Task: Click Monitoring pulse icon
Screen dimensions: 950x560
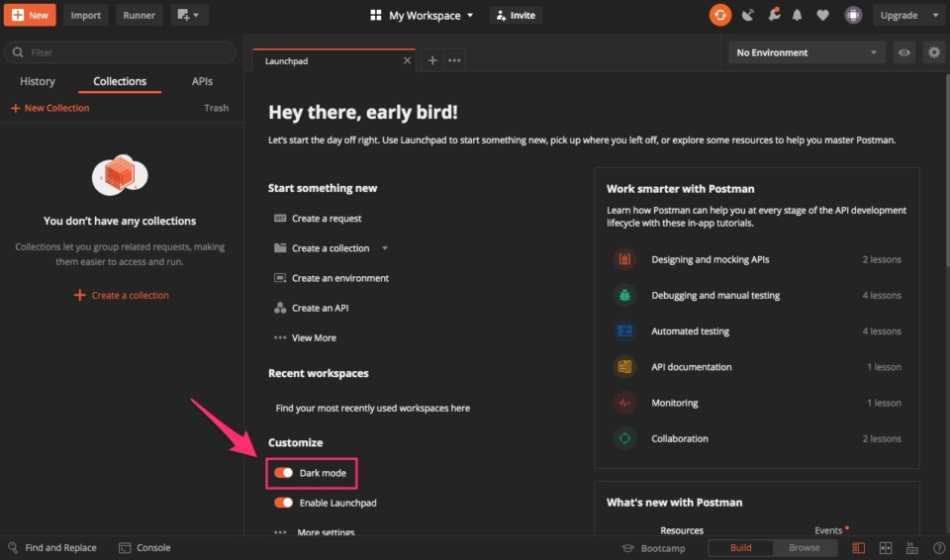Action: (624, 403)
